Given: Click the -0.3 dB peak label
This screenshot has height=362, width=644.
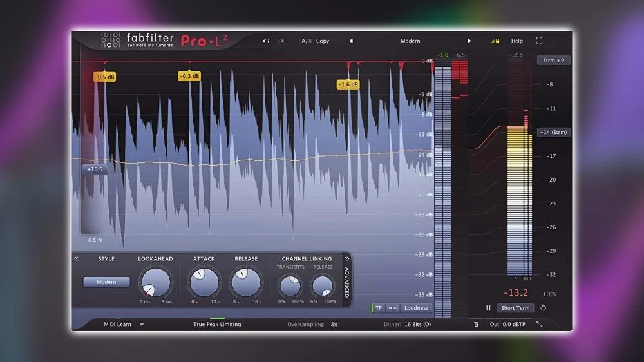Looking at the screenshot, I should [x=189, y=76].
